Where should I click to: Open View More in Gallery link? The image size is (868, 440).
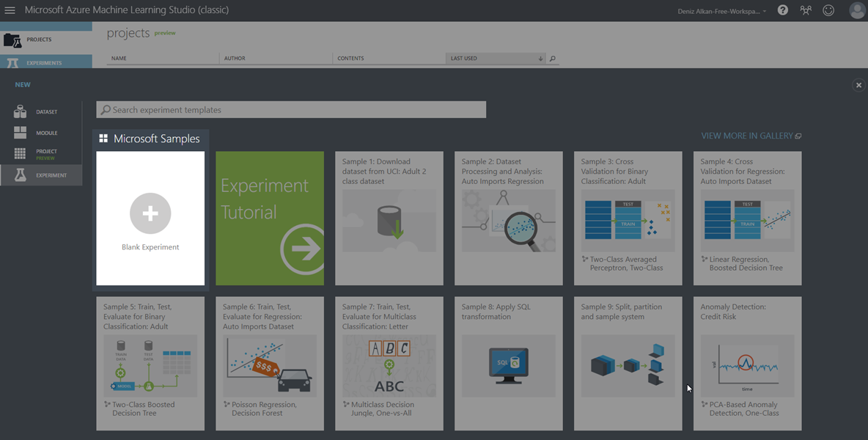[x=751, y=136]
